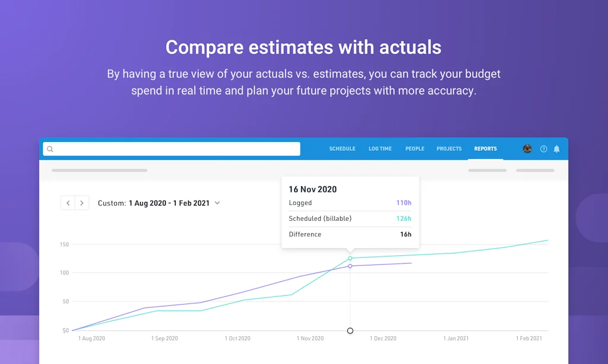Select the People tab
Viewport: 608px width, 364px height.
click(x=414, y=149)
